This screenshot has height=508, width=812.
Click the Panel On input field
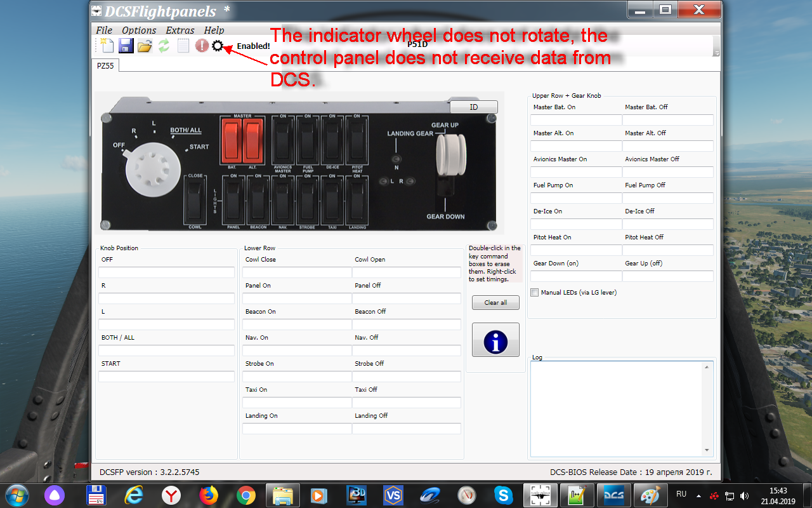[297, 298]
